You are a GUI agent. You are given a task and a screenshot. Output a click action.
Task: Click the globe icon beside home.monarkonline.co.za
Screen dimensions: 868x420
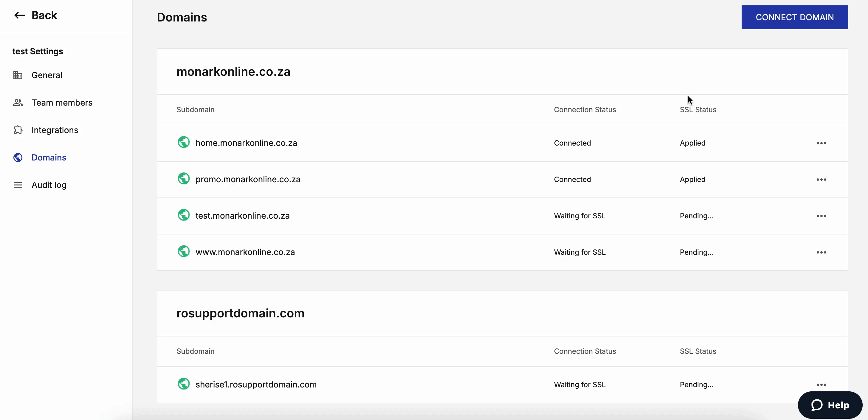(183, 142)
